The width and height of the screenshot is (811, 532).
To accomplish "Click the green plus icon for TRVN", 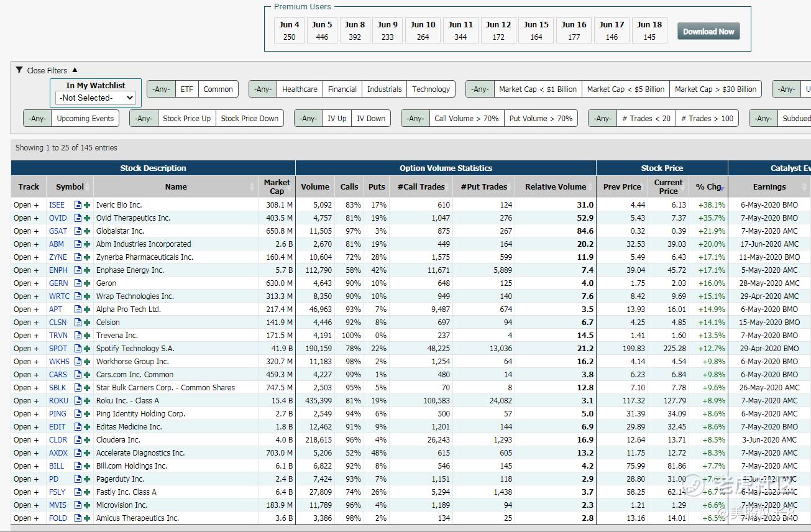I will pyautogui.click(x=87, y=336).
